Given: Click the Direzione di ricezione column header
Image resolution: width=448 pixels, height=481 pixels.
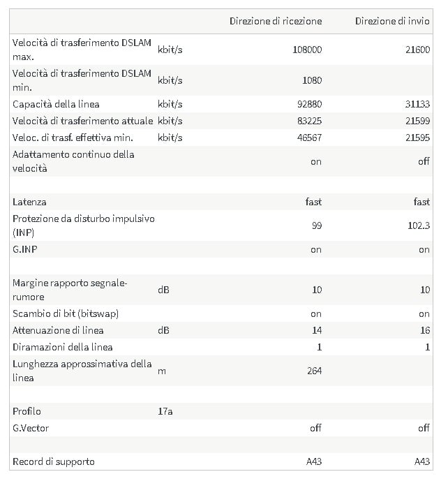Looking at the screenshot, I should coord(276,21).
